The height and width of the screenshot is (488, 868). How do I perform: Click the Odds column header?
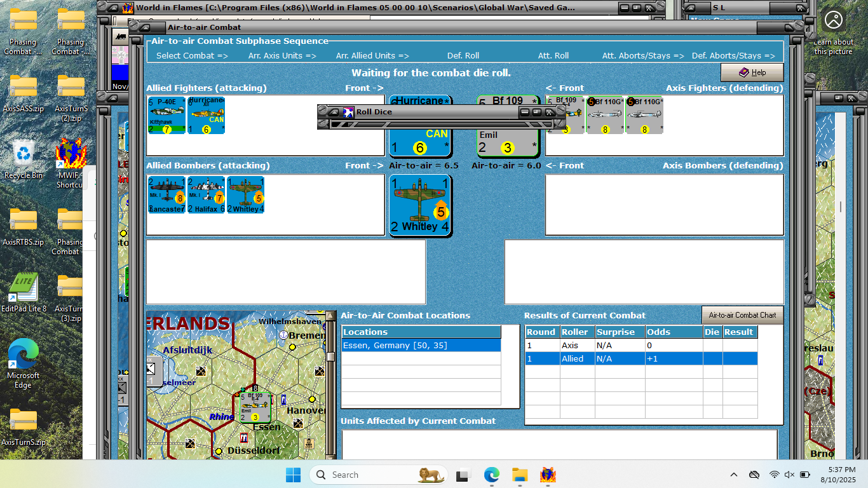pyautogui.click(x=674, y=332)
